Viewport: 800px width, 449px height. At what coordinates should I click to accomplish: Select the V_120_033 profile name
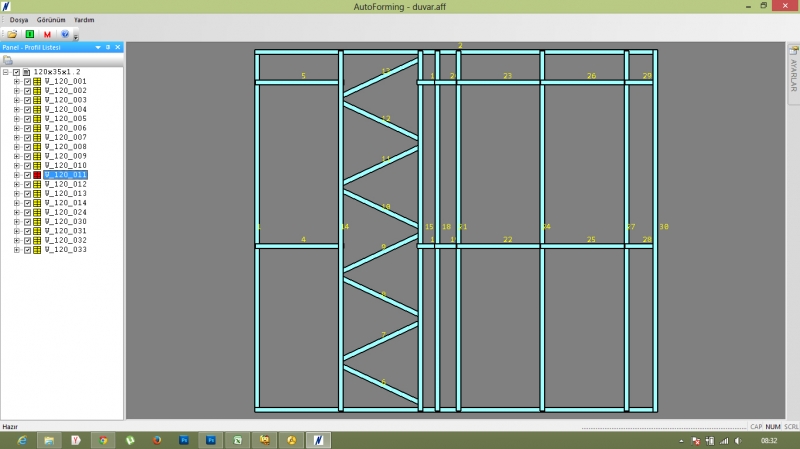65,250
